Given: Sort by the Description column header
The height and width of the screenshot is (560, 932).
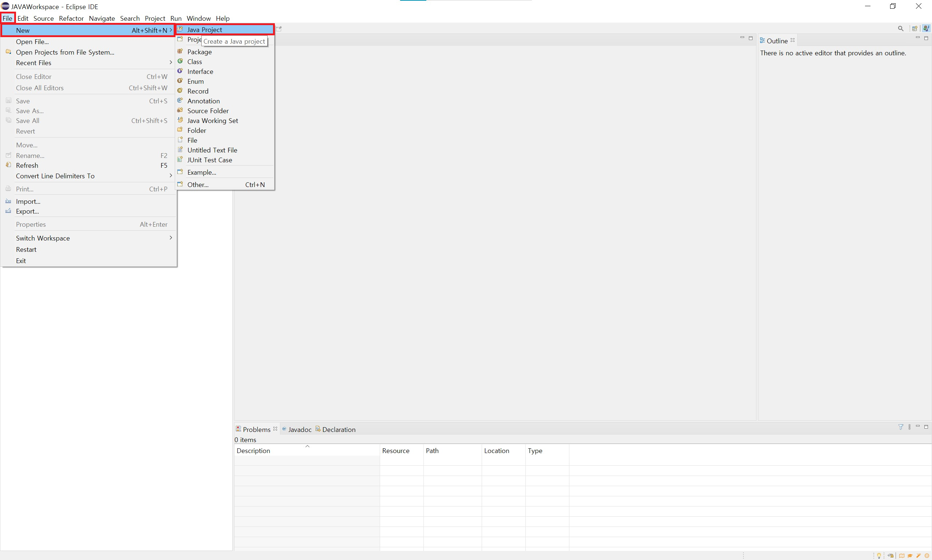Looking at the screenshot, I should coord(253,450).
